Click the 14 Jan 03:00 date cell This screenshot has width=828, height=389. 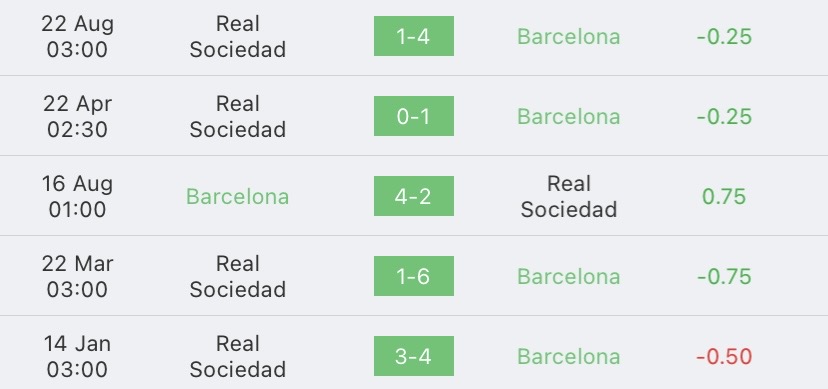coord(77,357)
